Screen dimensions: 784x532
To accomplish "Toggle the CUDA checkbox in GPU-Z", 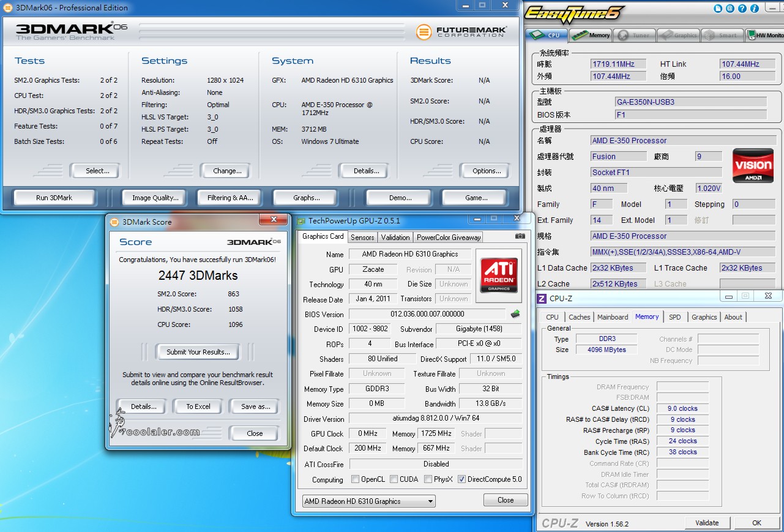I will coord(394,479).
